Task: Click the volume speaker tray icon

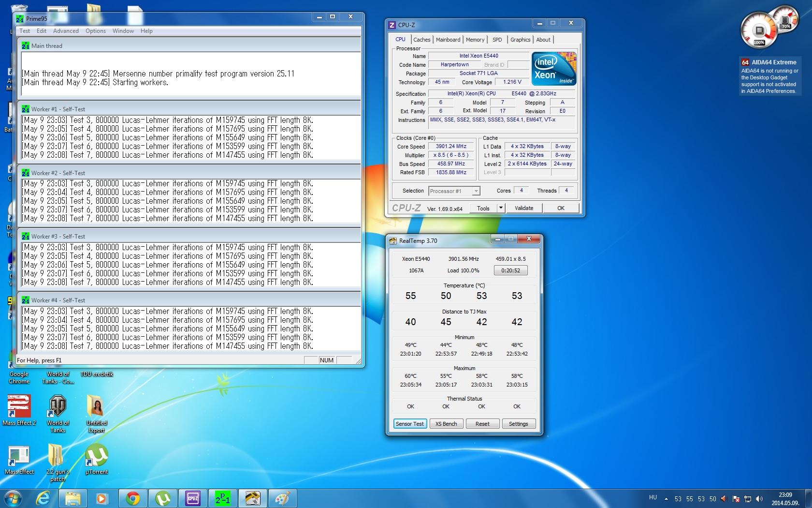Action: [x=759, y=499]
